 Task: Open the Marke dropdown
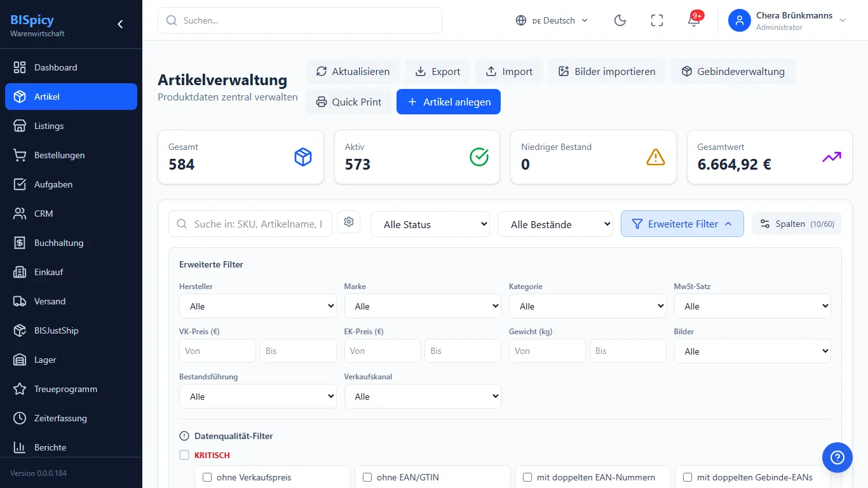423,306
